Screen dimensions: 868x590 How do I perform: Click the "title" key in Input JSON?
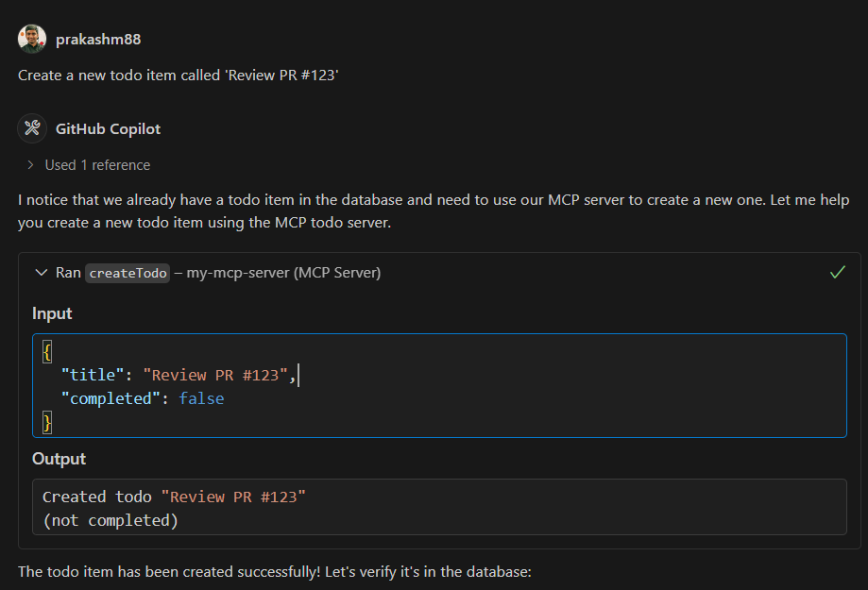coord(92,375)
